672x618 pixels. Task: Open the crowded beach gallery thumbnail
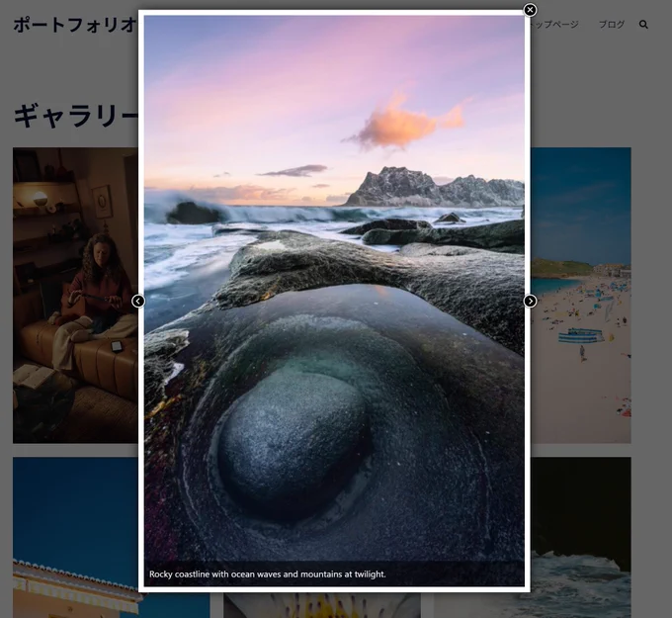click(581, 296)
